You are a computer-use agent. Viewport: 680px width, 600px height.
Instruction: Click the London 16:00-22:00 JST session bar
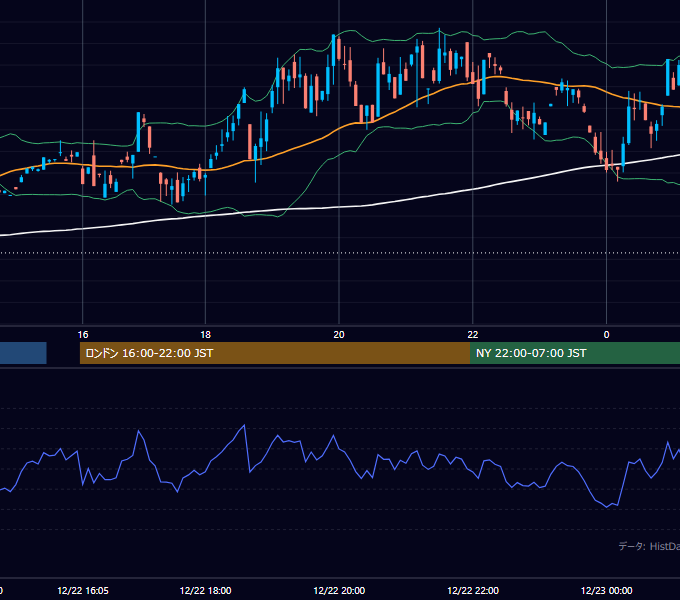(x=275, y=353)
